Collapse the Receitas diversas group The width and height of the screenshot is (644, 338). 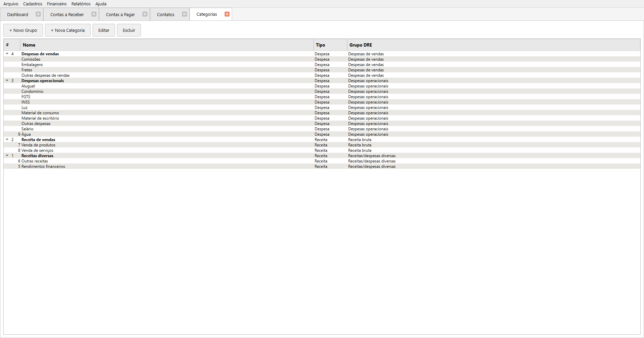click(x=7, y=155)
